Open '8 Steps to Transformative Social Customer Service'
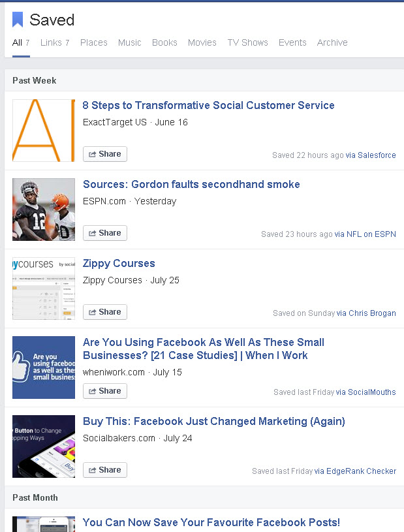This screenshot has height=532, width=404. [209, 105]
